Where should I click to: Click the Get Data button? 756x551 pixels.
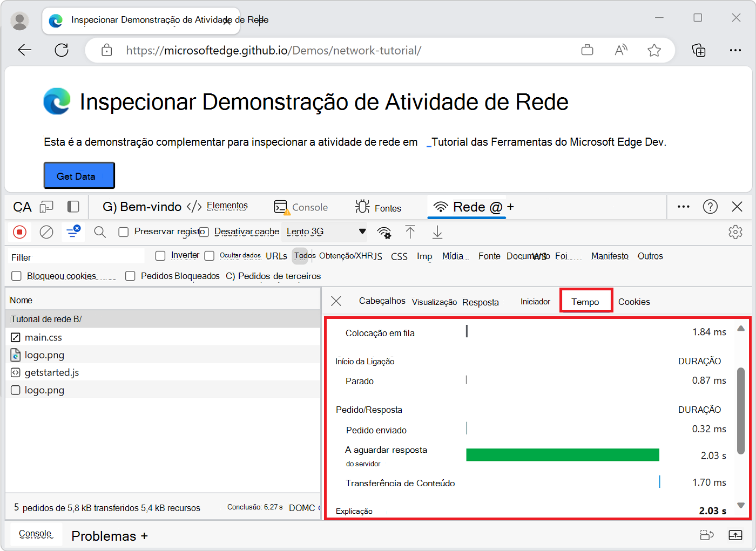79,176
